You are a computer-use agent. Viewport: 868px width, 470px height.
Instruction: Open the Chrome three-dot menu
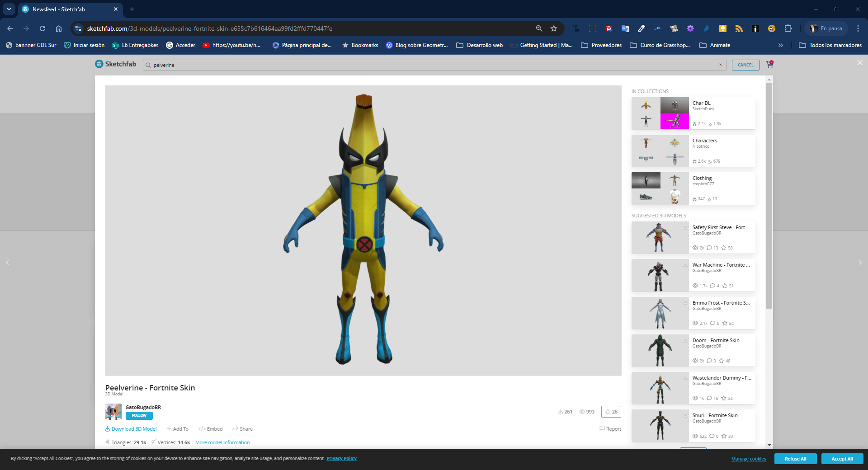pyautogui.click(x=858, y=28)
